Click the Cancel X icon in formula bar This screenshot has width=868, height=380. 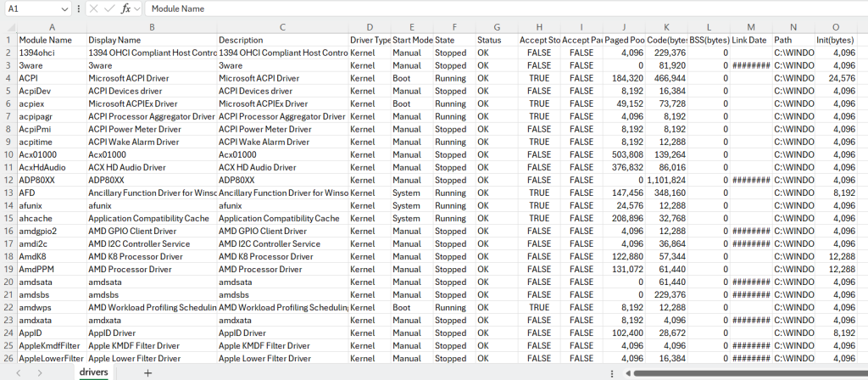(93, 8)
